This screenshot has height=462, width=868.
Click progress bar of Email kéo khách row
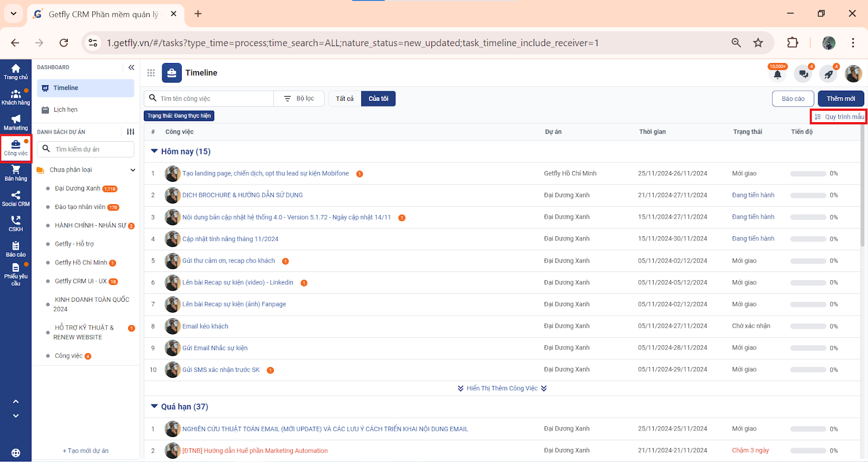click(808, 326)
